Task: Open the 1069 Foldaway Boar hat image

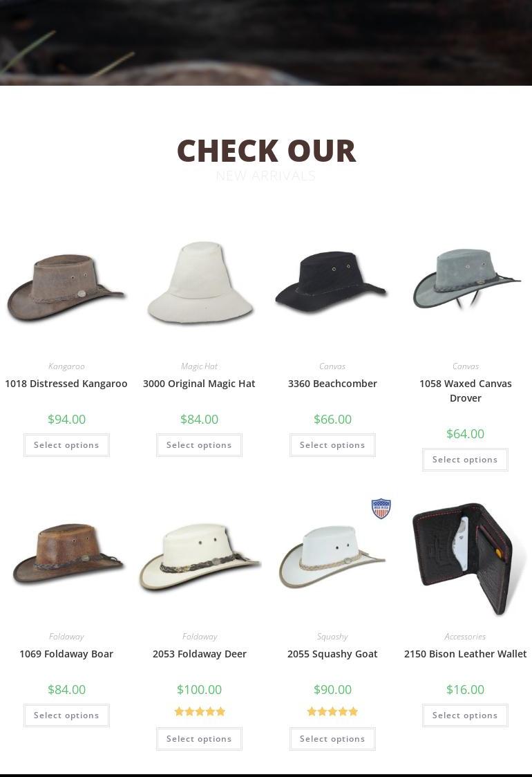Action: [x=67, y=553]
